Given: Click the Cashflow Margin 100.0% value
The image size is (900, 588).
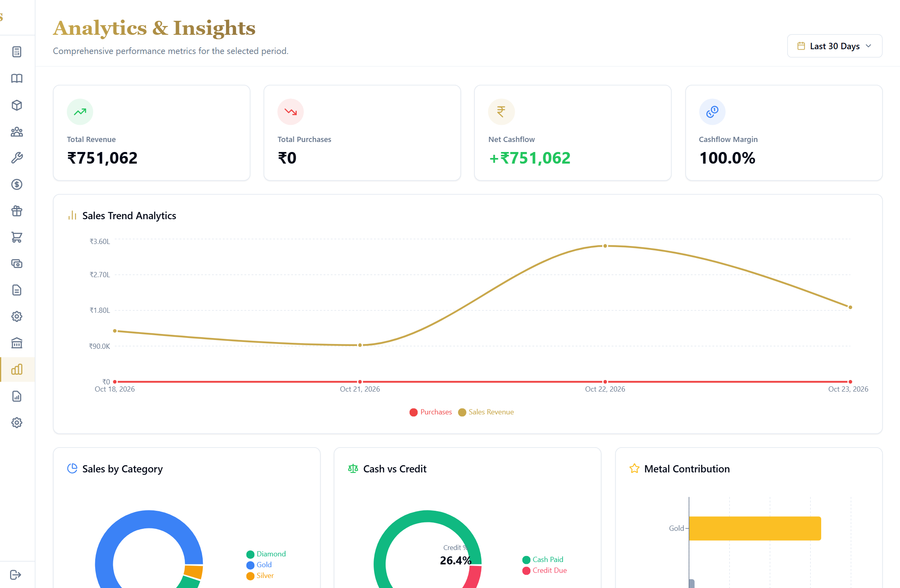Looking at the screenshot, I should click(727, 158).
